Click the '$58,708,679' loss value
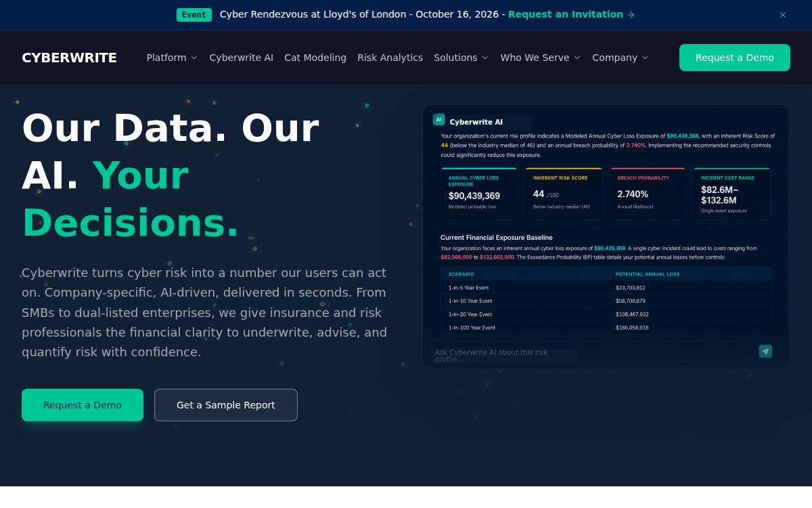The height and width of the screenshot is (508, 812). coord(631,301)
